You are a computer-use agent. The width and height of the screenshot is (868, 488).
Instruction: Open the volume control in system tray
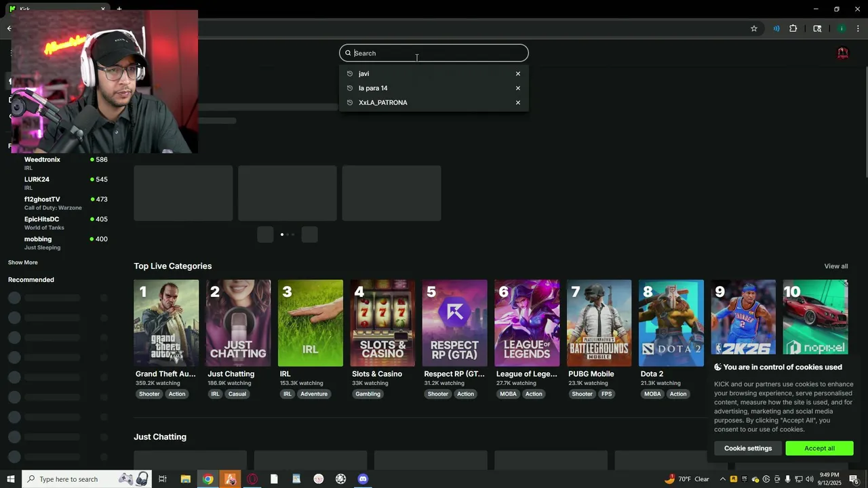(809, 479)
